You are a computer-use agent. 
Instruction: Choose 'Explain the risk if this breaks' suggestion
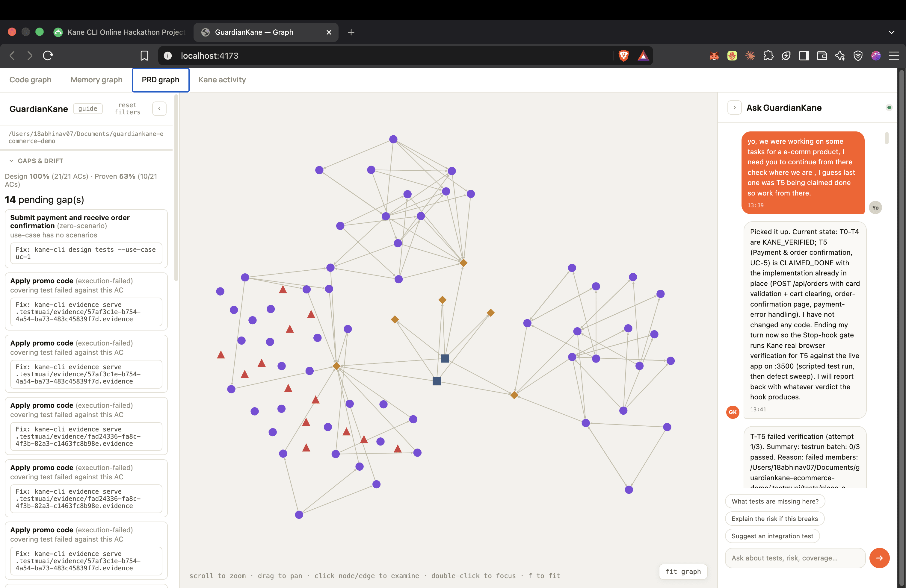[x=775, y=519]
